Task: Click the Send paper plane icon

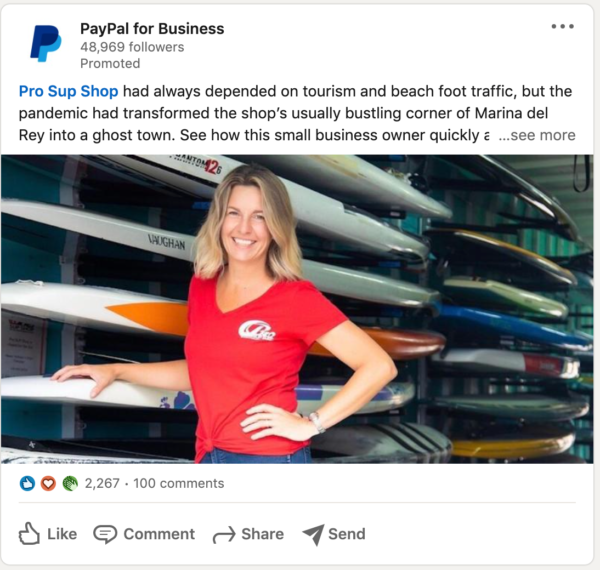Action: click(314, 534)
